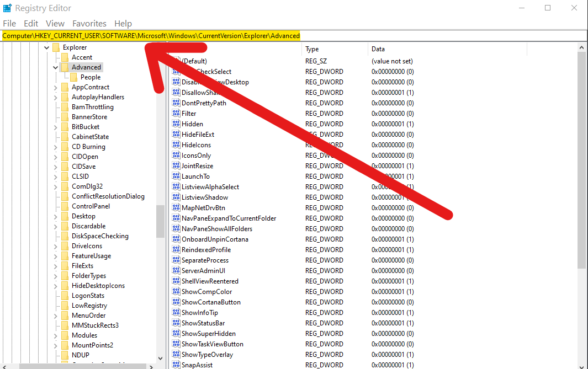Click the SnapAssist DWORD value icon

tap(177, 365)
